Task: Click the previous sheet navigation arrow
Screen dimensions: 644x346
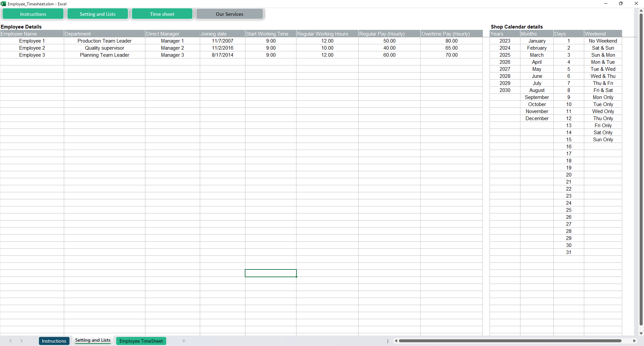Action: click(x=11, y=341)
